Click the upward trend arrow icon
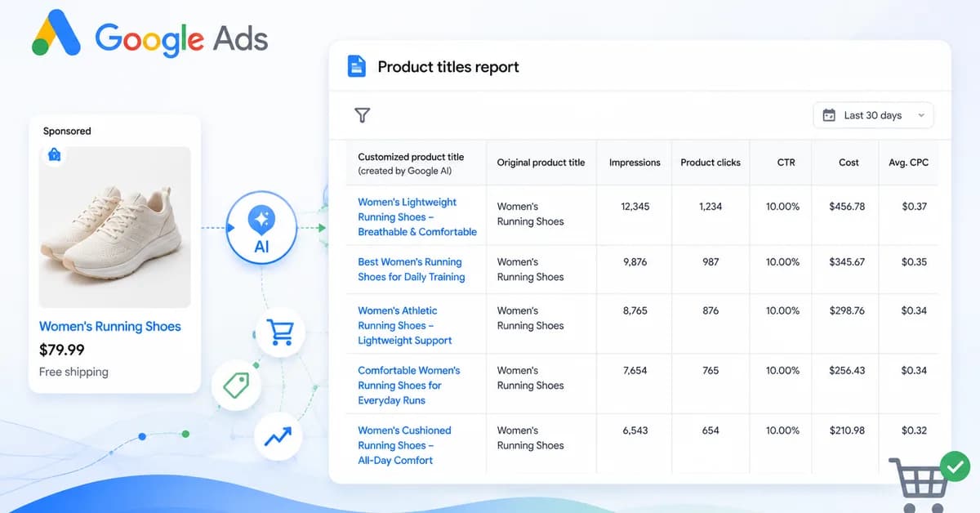Viewport: 980px width, 513px height. 278,436
